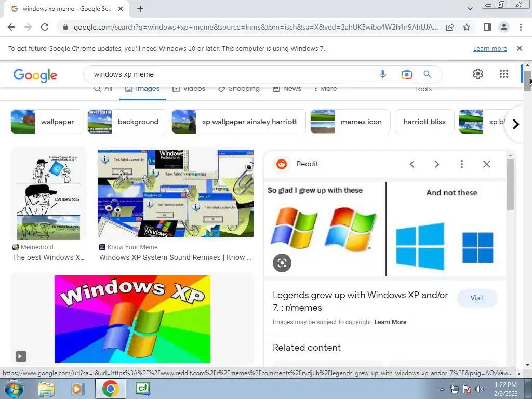
Task: Click the browser forward arrow
Action: [28, 27]
